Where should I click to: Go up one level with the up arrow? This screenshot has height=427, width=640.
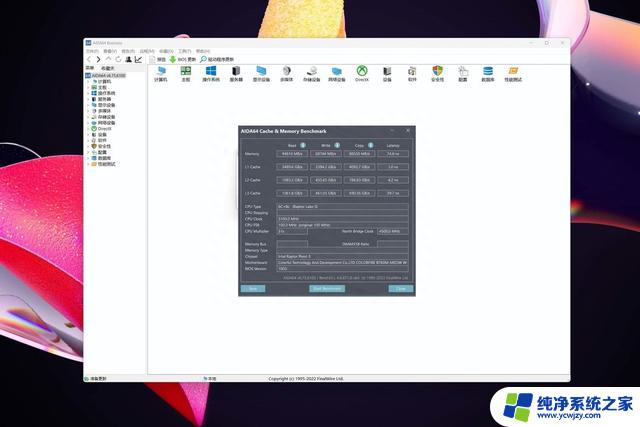(108, 60)
